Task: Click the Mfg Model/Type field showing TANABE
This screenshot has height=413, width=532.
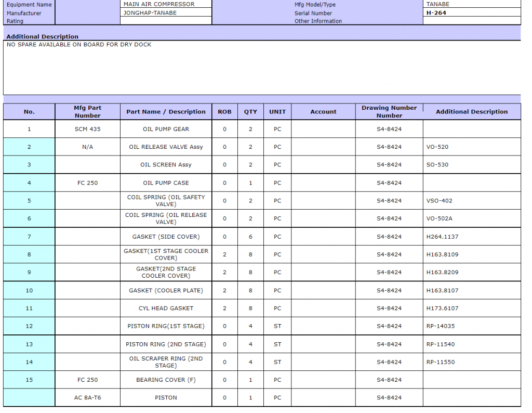Action: point(472,4)
